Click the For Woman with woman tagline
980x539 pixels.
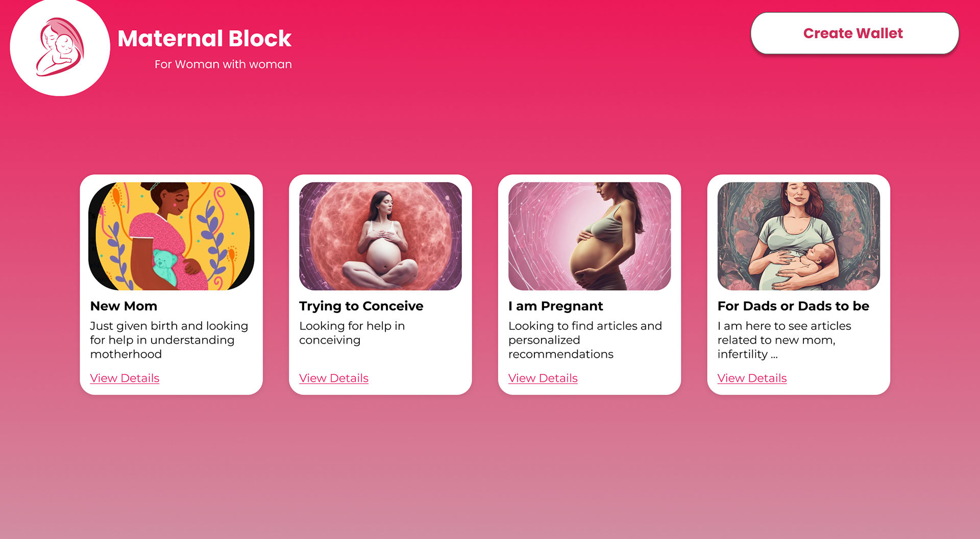pyautogui.click(x=223, y=64)
